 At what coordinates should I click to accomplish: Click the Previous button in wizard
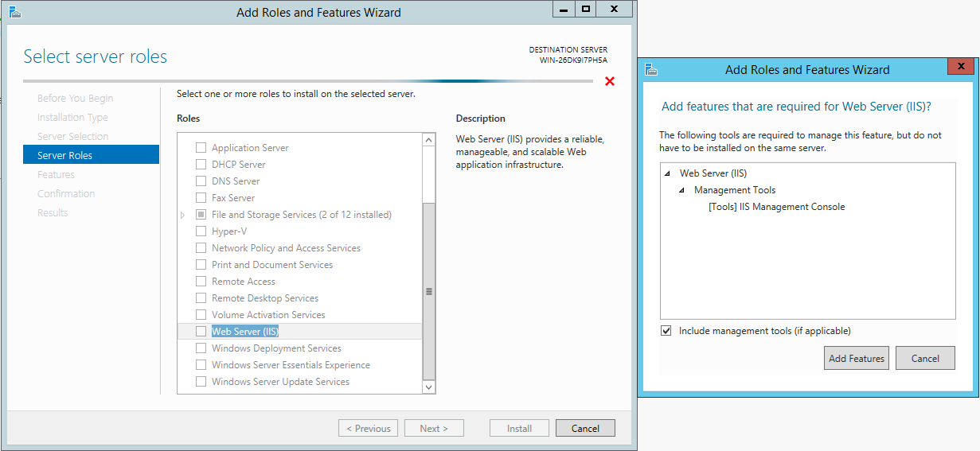click(x=369, y=428)
